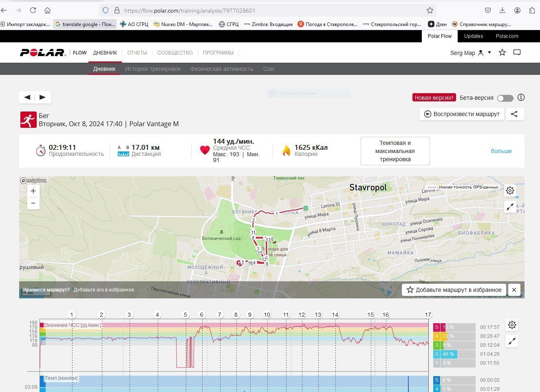Expand training details with больше

point(501,151)
